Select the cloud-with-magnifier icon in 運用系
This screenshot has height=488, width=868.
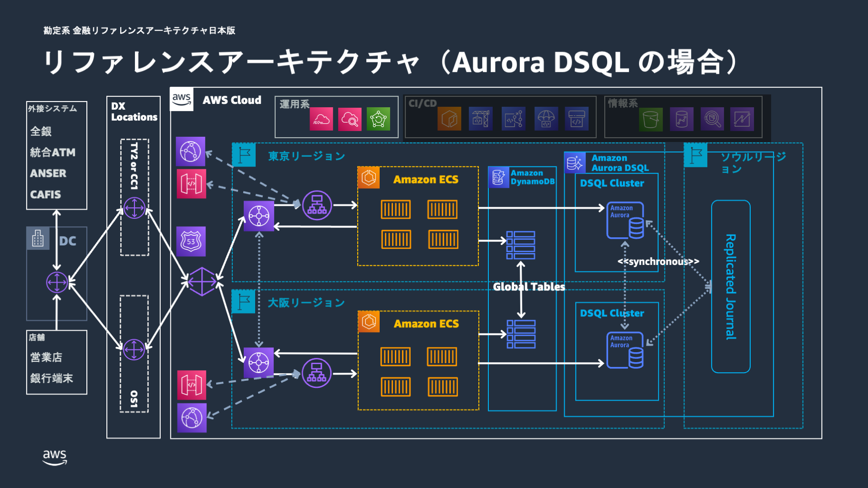point(350,119)
